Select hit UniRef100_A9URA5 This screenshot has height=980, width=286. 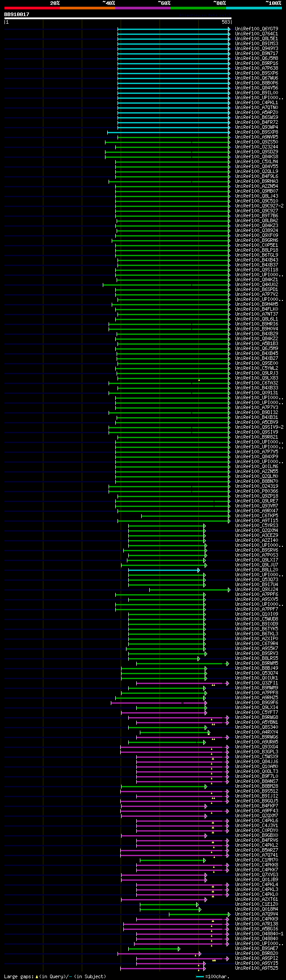point(257,742)
